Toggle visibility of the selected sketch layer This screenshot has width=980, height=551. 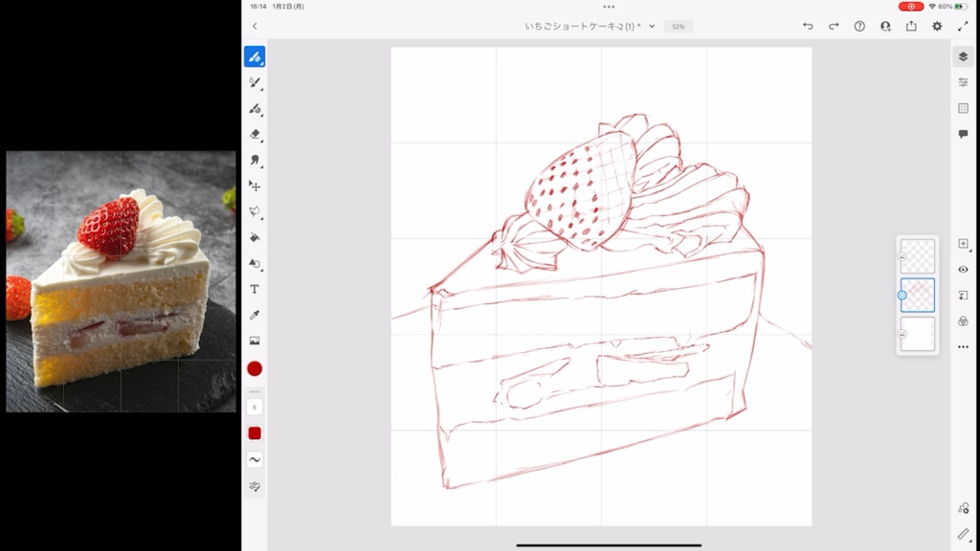point(901,296)
